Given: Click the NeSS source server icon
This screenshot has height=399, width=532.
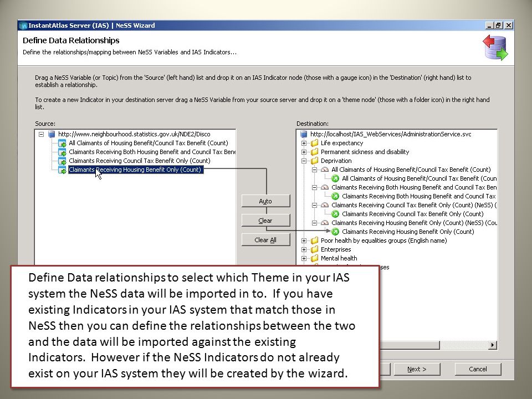Looking at the screenshot, I should pos(52,134).
